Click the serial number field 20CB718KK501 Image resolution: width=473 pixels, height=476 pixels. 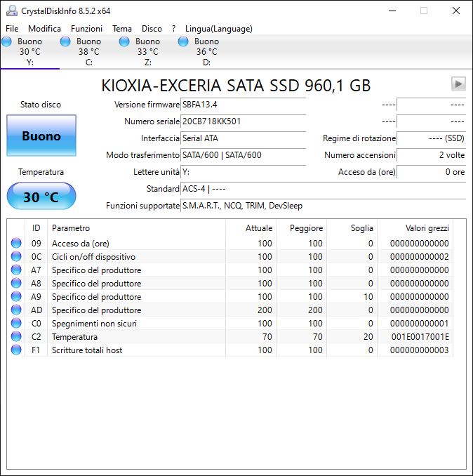[243, 121]
